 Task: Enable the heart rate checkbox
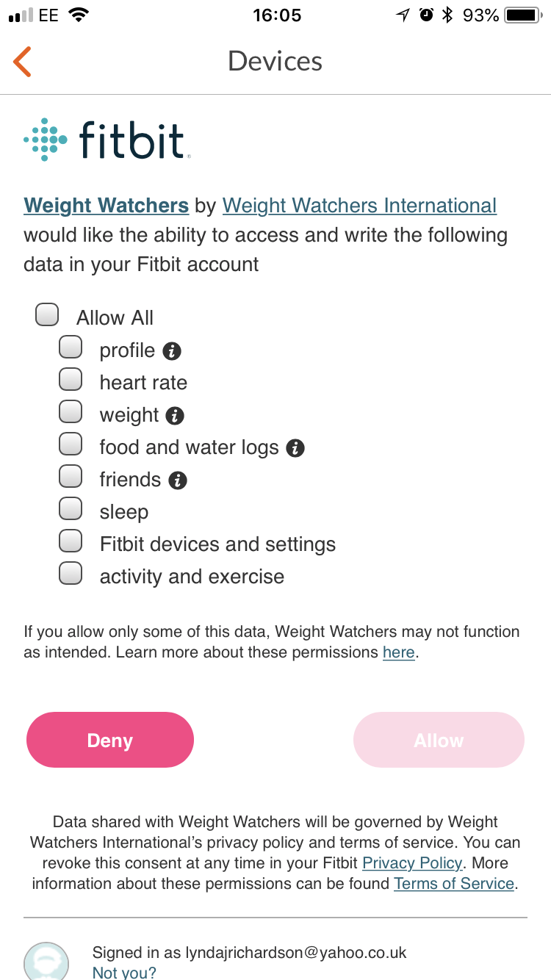pyautogui.click(x=71, y=380)
